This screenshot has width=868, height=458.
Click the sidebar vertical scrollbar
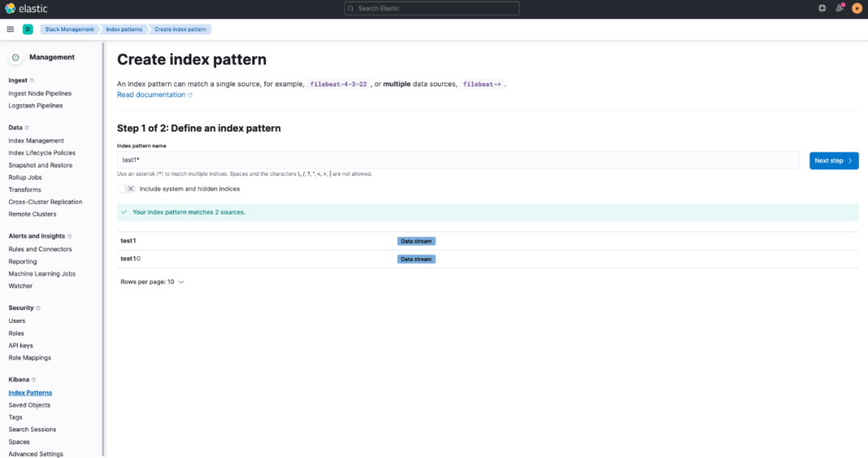coord(104,249)
